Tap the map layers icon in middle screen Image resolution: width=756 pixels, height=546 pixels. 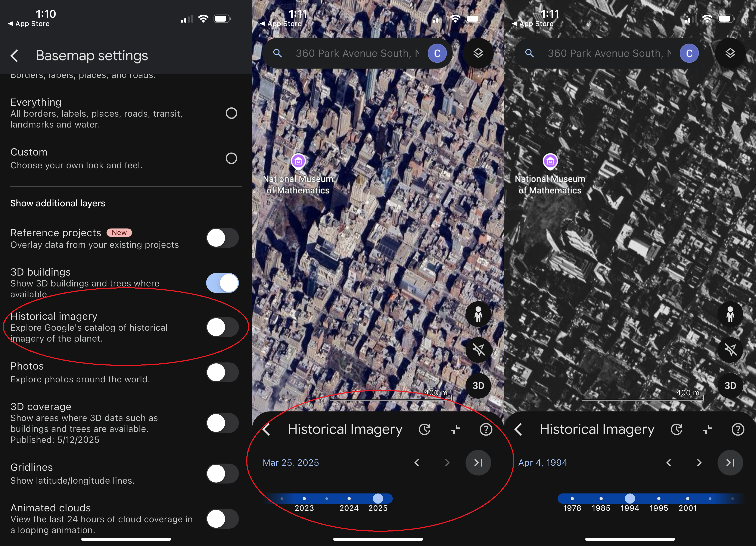(x=478, y=53)
